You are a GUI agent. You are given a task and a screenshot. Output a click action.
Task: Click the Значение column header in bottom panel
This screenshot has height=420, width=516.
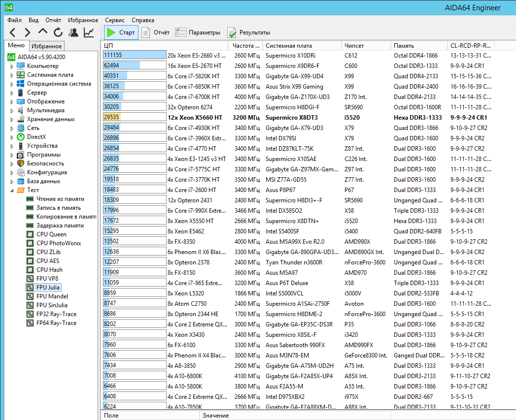[x=295, y=416]
